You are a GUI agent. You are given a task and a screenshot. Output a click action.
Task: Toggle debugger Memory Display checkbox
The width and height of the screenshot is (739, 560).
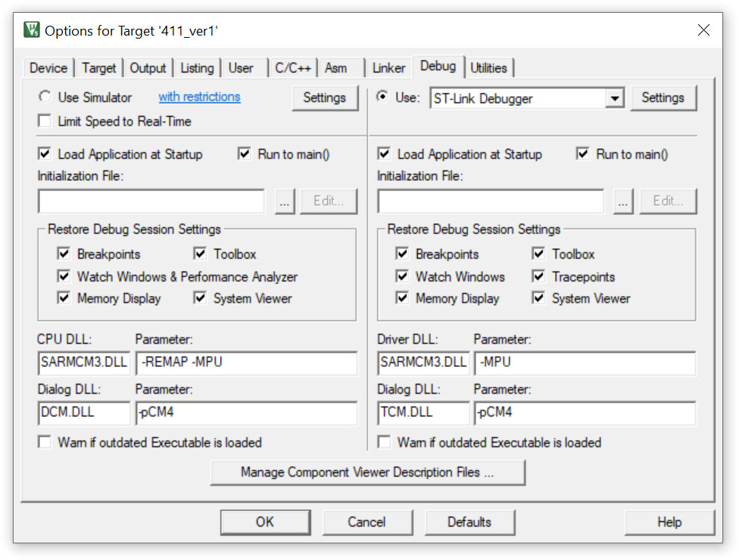point(402,298)
